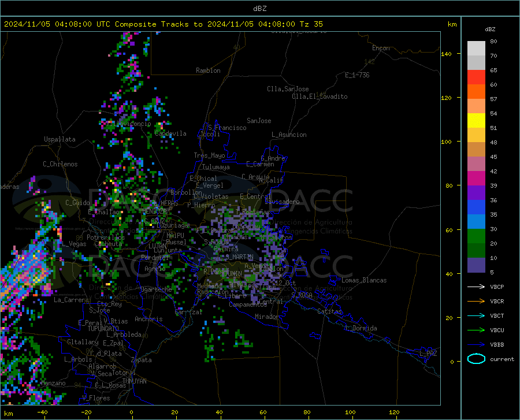This screenshot has width=520, height=420.
Task: Click the 'Divisadero' map label
Action: (282, 202)
